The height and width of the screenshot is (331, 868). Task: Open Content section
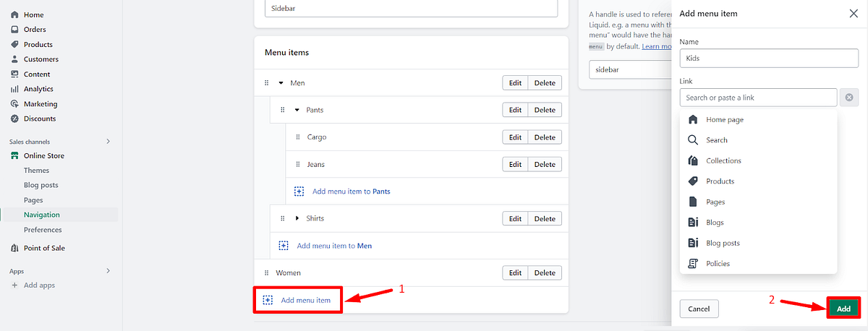pos(37,74)
